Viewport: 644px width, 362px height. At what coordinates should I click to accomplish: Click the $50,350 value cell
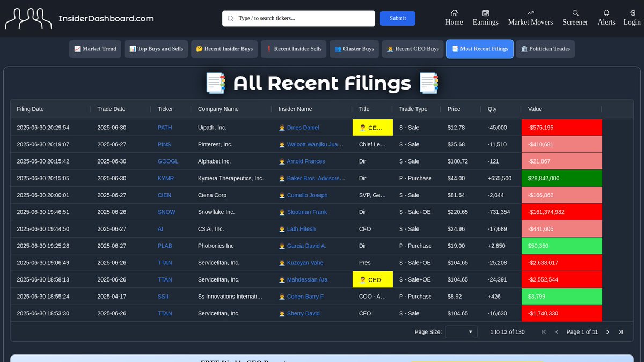pos(562,246)
